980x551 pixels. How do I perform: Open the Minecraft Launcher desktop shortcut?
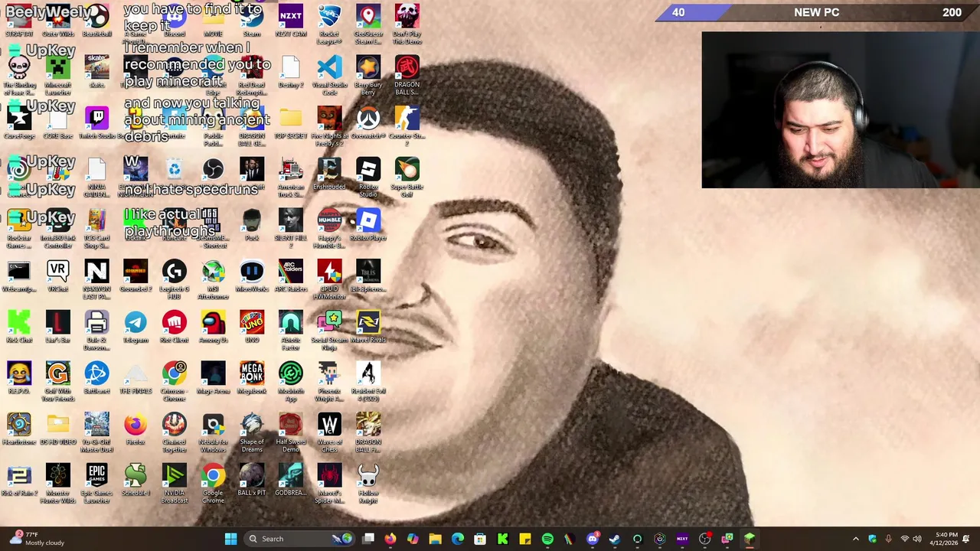point(57,75)
